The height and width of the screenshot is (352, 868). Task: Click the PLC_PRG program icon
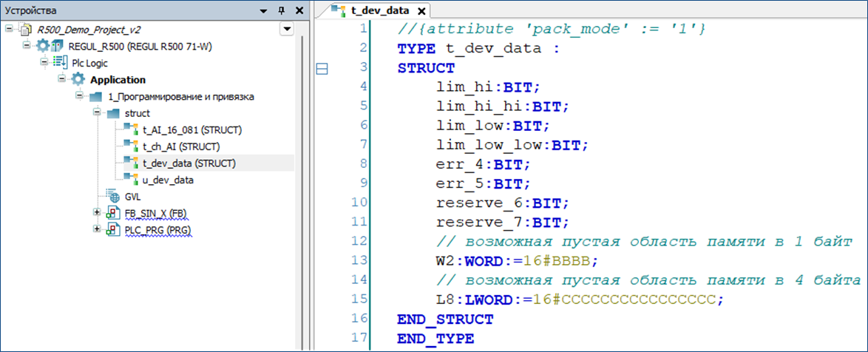[113, 230]
